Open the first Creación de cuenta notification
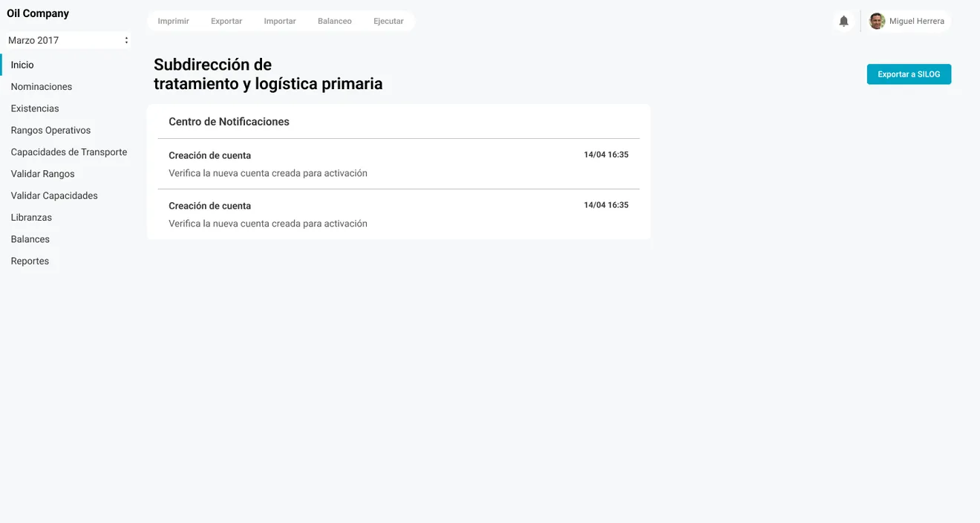 pyautogui.click(x=399, y=164)
